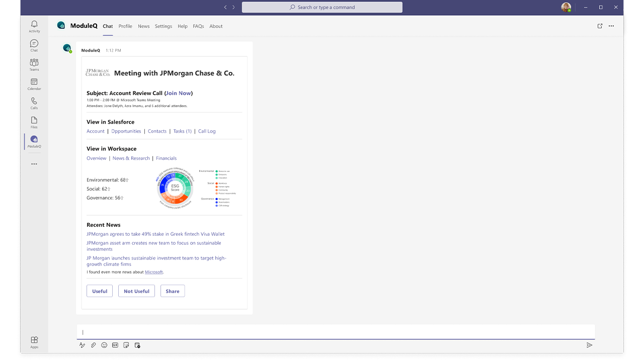Switch to the Chat tab
The height and width of the screenshot is (362, 644).
point(108,26)
